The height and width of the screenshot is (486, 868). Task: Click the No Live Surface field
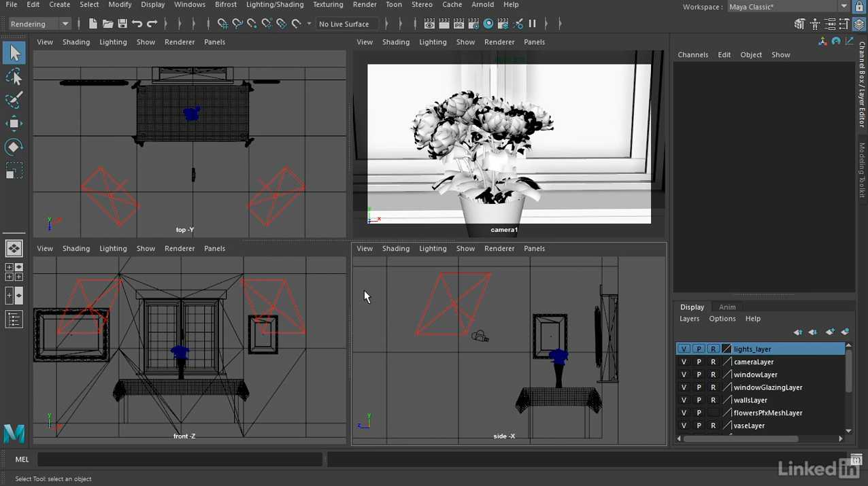(x=344, y=24)
